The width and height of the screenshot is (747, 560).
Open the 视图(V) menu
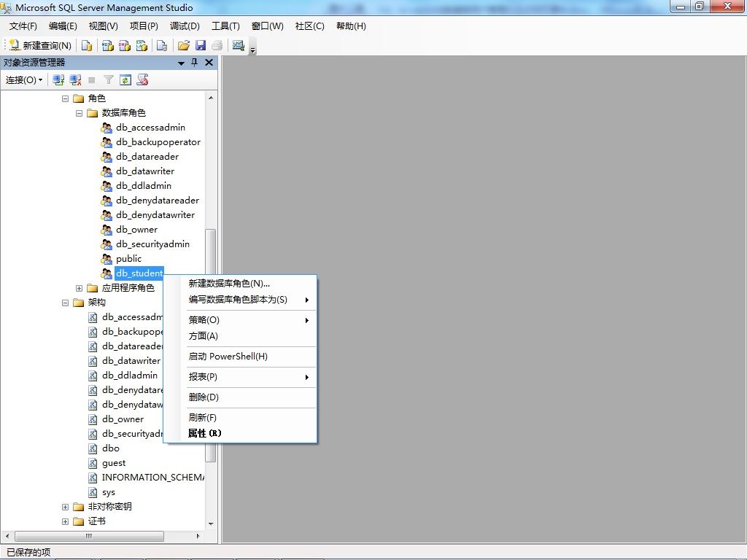[104, 26]
